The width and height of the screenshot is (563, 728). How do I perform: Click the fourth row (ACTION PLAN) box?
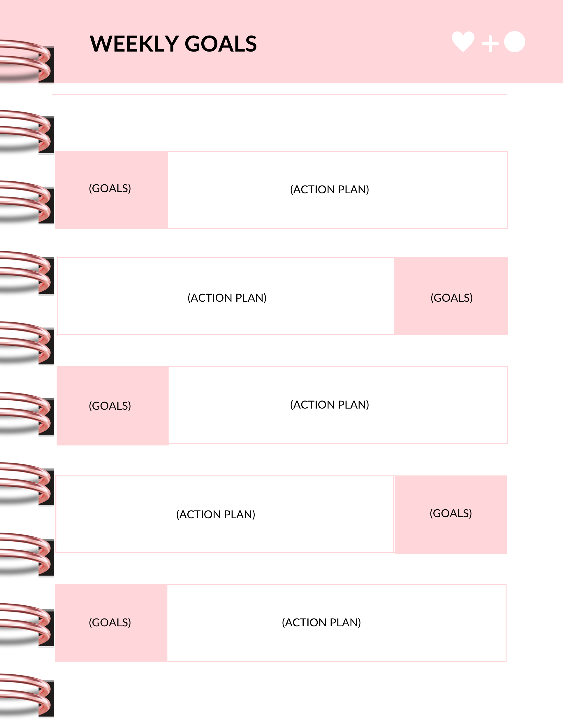pyautogui.click(x=225, y=514)
